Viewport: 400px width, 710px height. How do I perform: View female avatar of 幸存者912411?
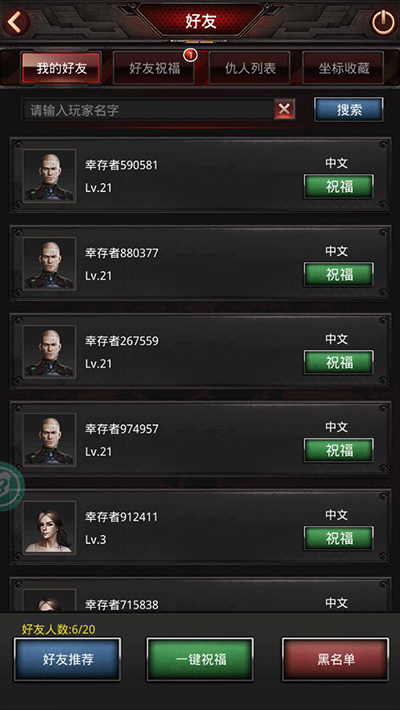click(49, 528)
